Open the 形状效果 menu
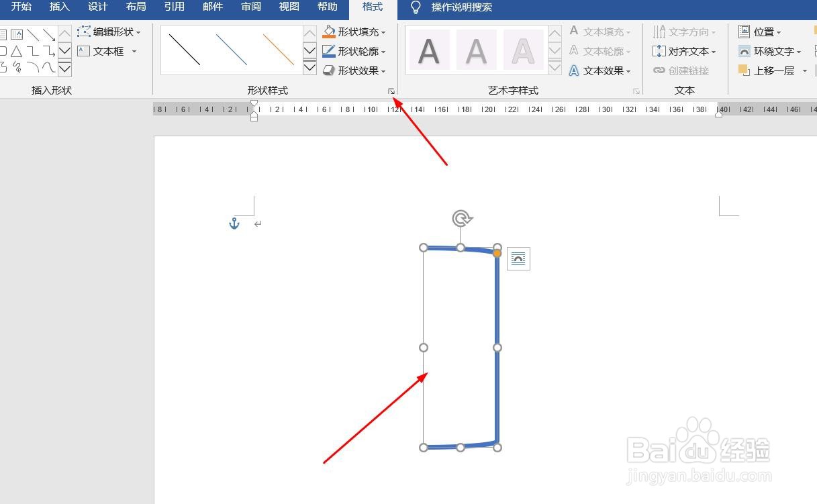817x504 pixels. click(354, 70)
